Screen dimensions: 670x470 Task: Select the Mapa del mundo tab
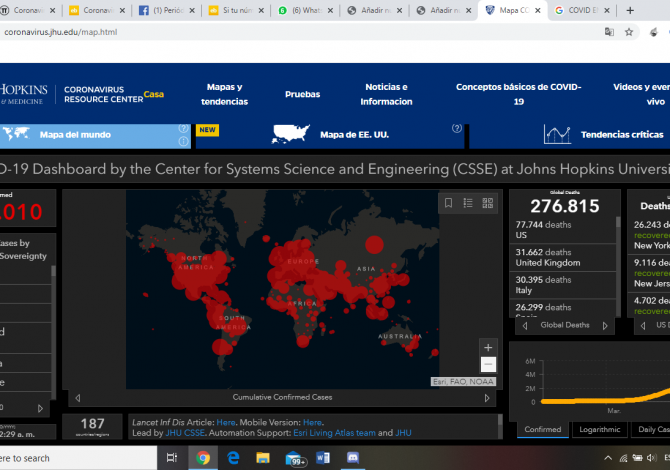(x=95, y=135)
